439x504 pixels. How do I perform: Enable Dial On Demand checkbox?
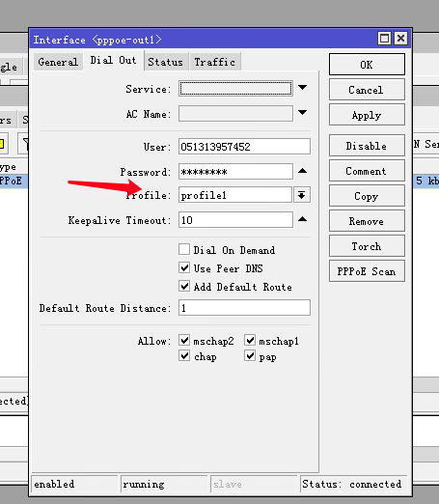(184, 249)
